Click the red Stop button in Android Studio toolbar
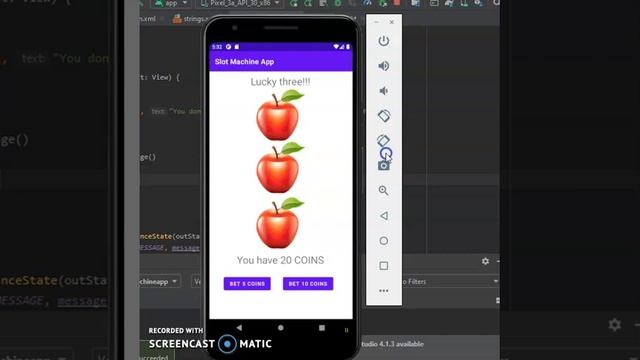This screenshot has height=360, width=640. click(397, 3)
